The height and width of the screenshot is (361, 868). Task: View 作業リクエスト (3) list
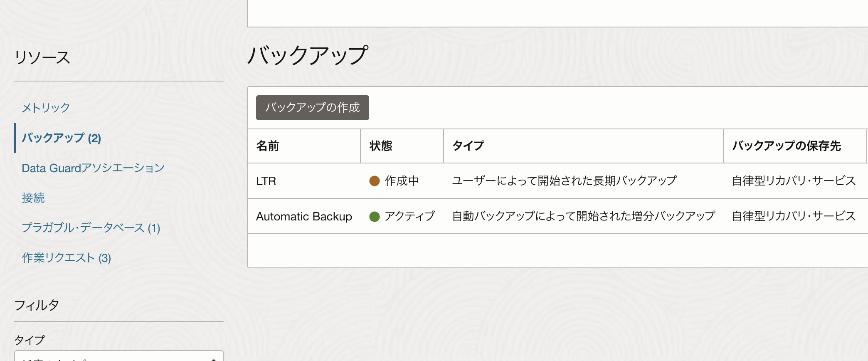[x=66, y=258]
